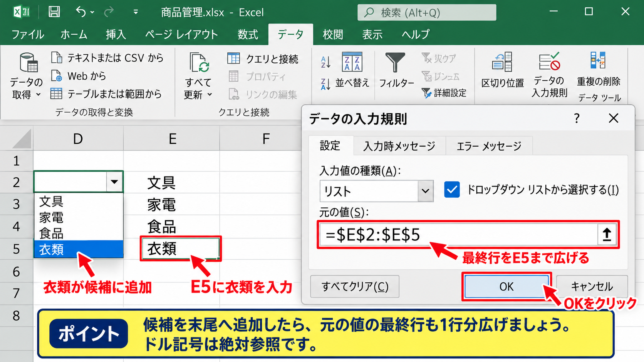Open the すべて更新 refresh dropdown
Image resolution: width=644 pixels, height=362 pixels.
click(198, 76)
